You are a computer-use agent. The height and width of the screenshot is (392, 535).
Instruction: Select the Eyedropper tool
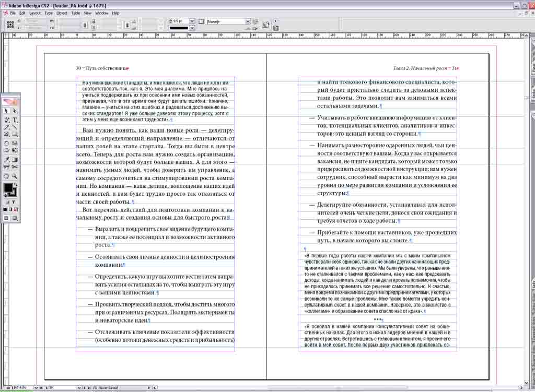click(x=6, y=159)
